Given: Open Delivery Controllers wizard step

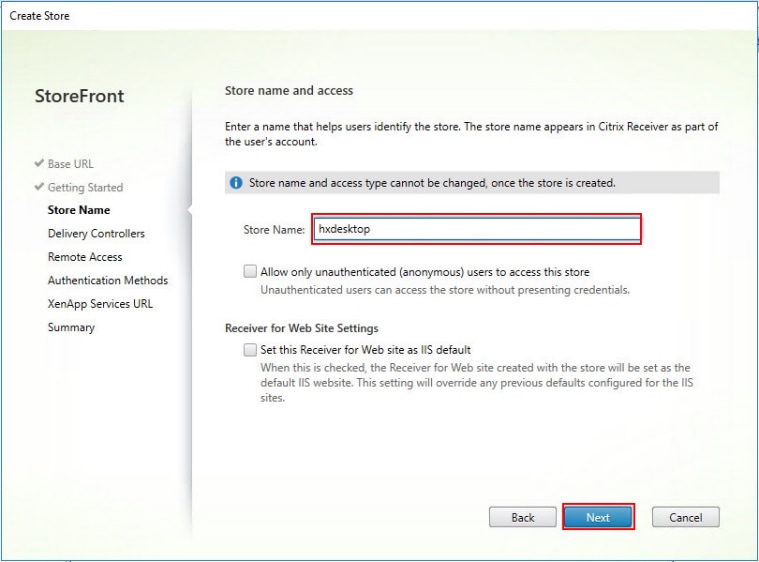Looking at the screenshot, I should (96, 233).
